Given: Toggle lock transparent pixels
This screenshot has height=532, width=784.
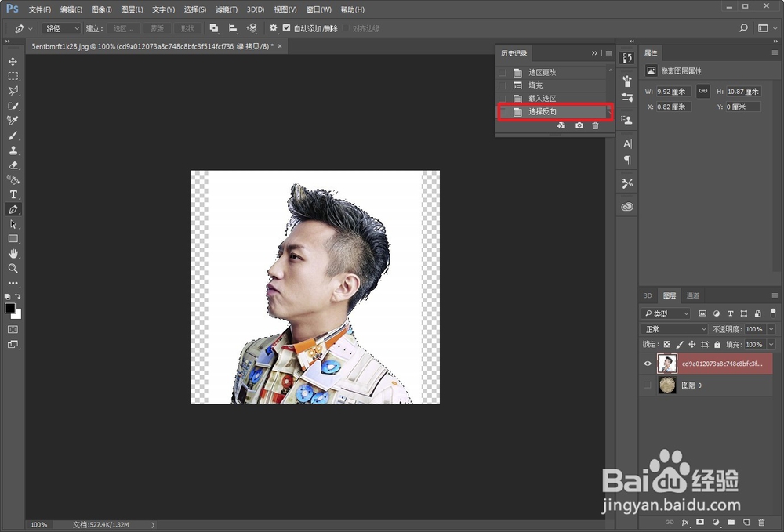Looking at the screenshot, I should [x=667, y=344].
